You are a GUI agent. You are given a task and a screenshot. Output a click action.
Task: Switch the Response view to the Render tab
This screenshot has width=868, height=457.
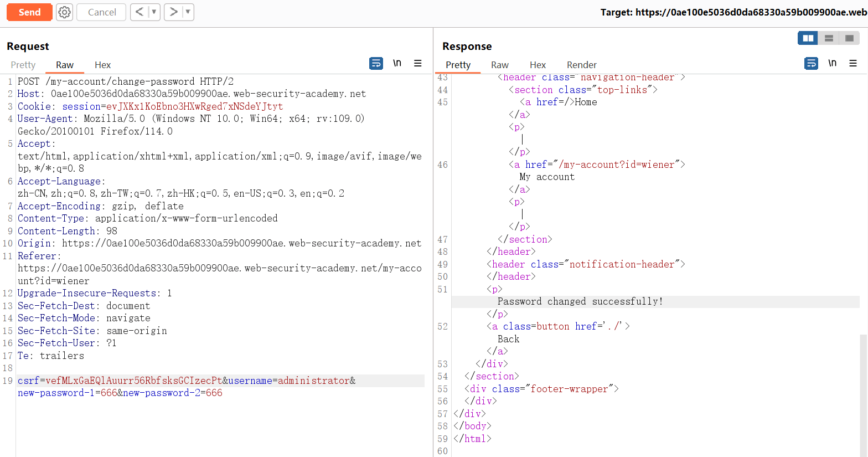581,65
